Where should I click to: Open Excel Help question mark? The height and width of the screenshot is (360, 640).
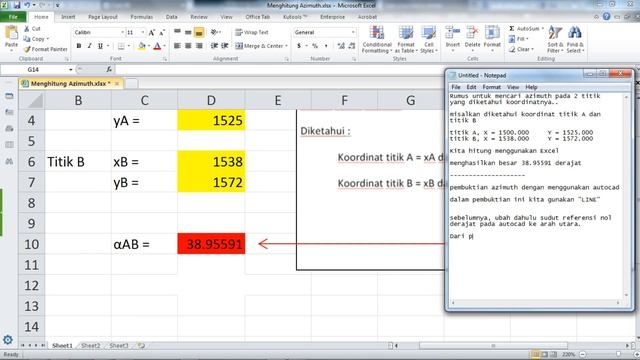(x=607, y=17)
